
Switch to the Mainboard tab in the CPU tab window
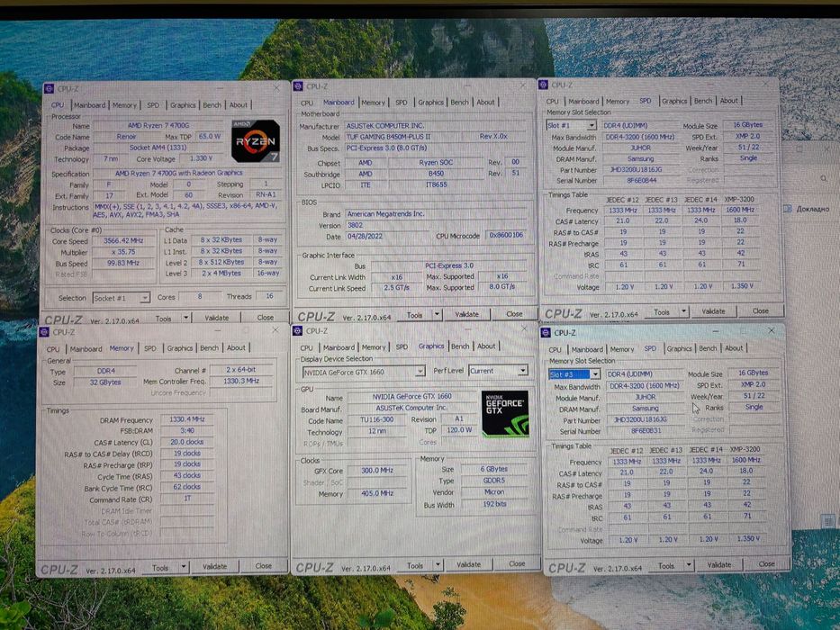89,105
